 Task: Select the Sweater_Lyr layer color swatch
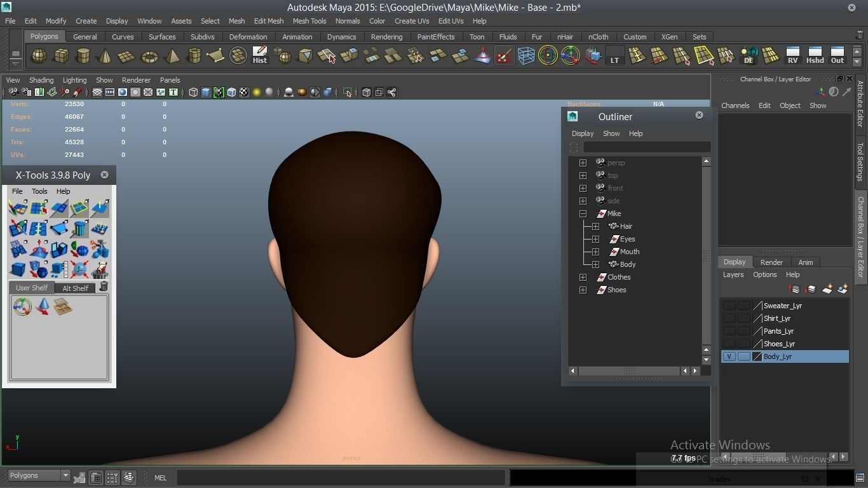click(x=757, y=306)
